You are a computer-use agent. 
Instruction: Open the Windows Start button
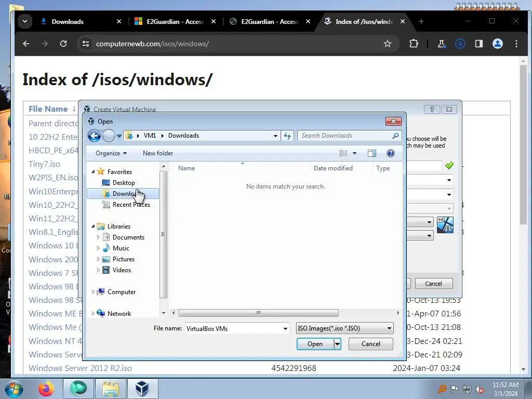(x=14, y=389)
